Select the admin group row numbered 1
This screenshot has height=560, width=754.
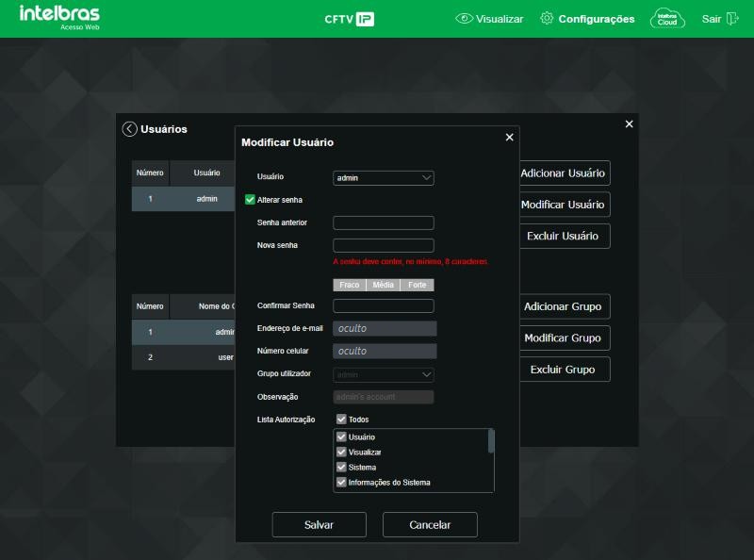183,332
